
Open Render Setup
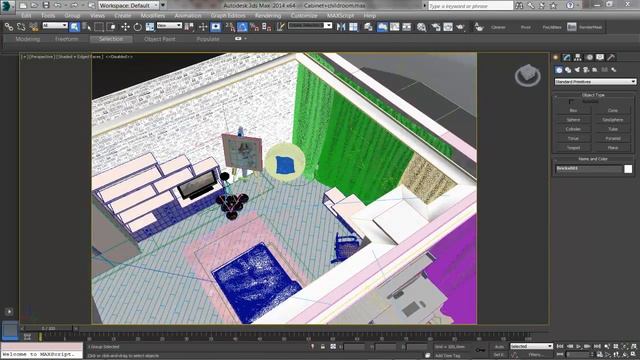point(436,27)
